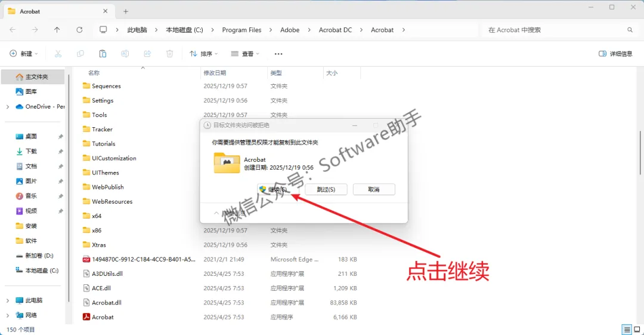Click the 此电脑 breadcrumb segment
This screenshot has height=335, width=644.
point(137,30)
